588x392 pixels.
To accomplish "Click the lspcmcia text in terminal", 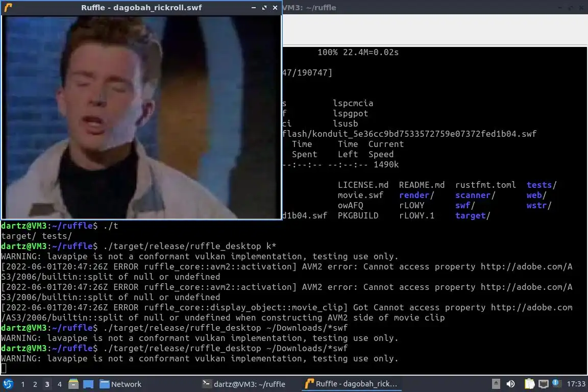I will 353,103.
